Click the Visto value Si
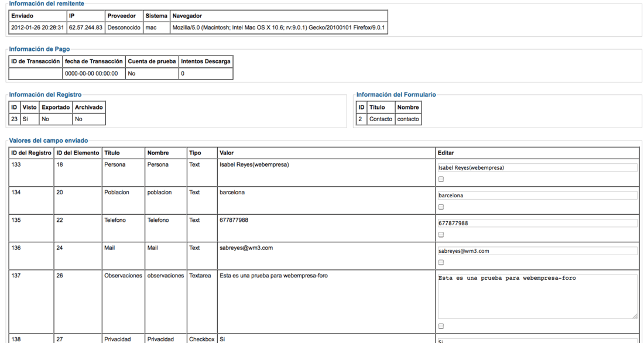This screenshot has width=644, height=343. coord(25,119)
